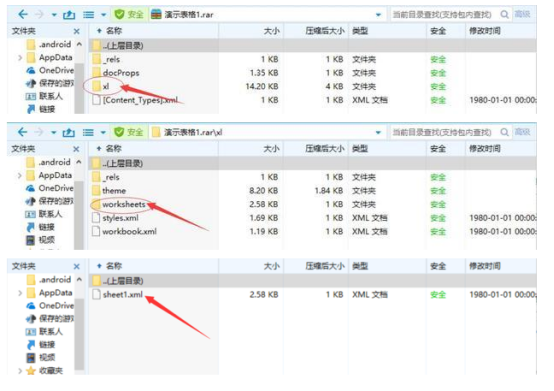Open history dropdown in 演示表格1.rar root window
Screen dimensions: 554x391
(54, 15)
